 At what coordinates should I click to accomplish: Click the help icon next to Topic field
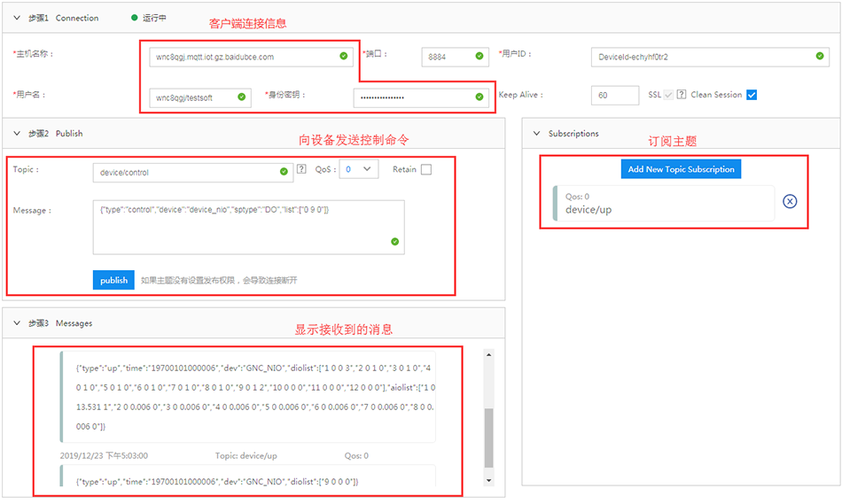pos(301,169)
